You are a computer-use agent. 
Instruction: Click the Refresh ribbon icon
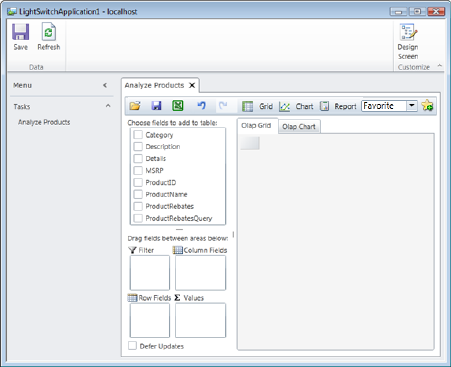[x=49, y=32]
